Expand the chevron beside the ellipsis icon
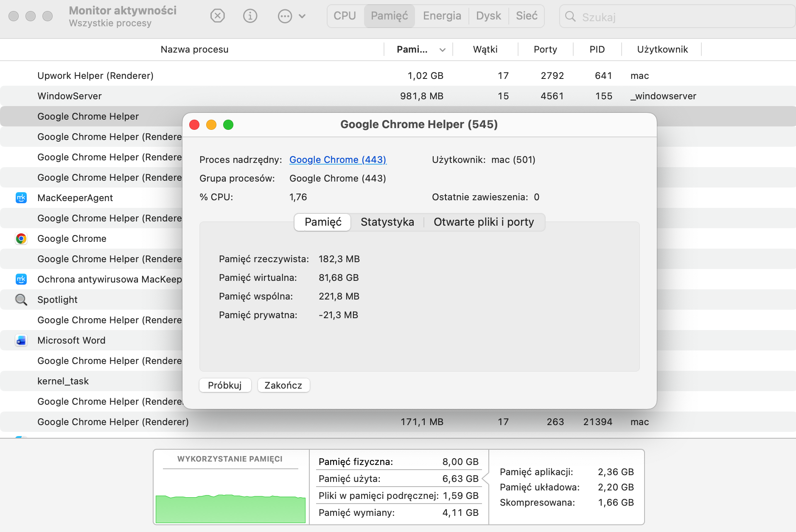The image size is (796, 532). 302,16
